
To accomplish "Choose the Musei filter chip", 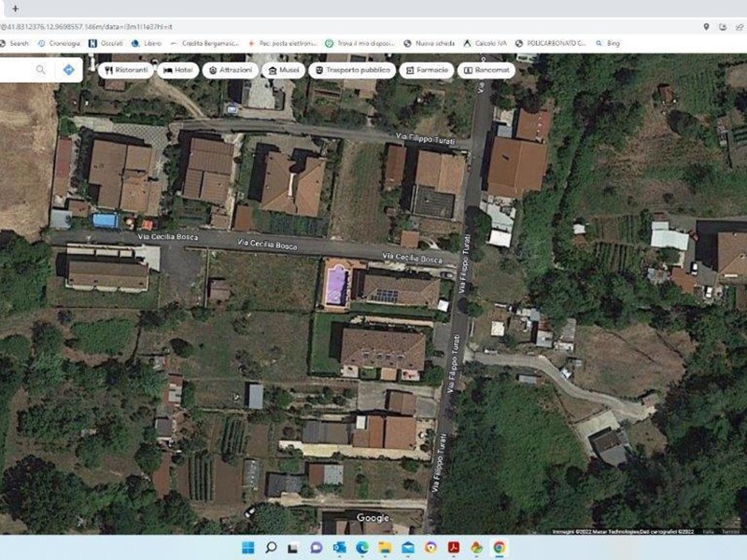I will tap(284, 70).
